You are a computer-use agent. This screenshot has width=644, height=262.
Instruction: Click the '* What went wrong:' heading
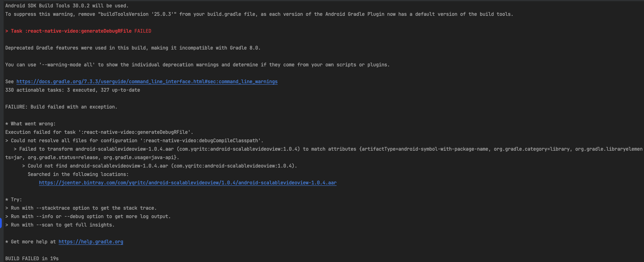coord(31,124)
